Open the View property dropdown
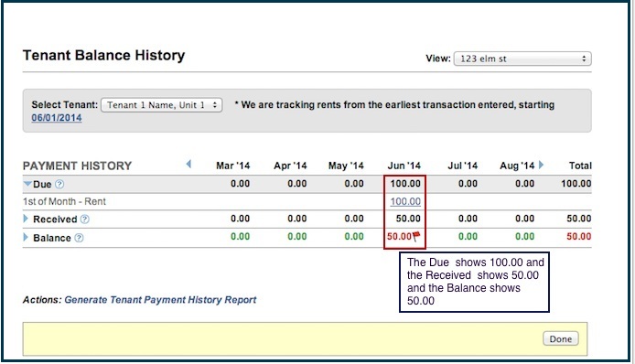 point(522,59)
